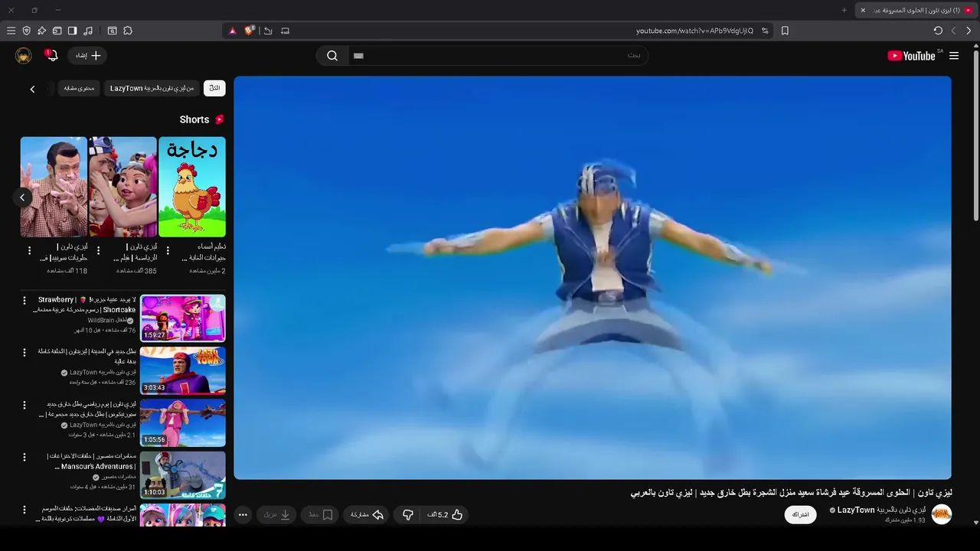
Task: Click the Subscribe (اشتراك) button
Action: click(800, 514)
